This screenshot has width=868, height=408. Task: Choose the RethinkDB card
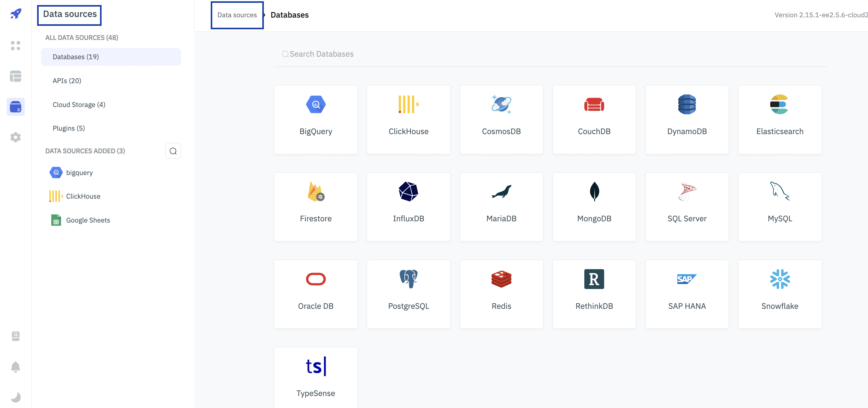point(594,294)
